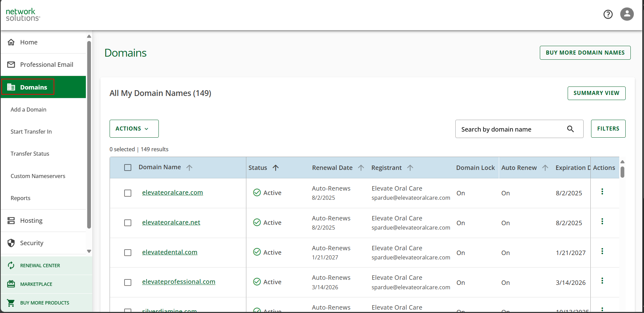Click the search magnifier icon
Image resolution: width=644 pixels, height=313 pixels.
click(x=570, y=129)
